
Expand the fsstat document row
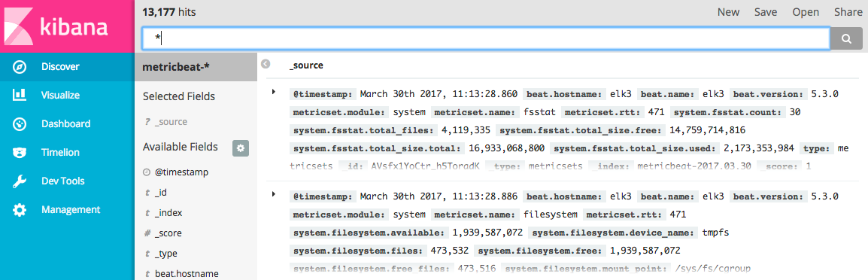point(274,92)
